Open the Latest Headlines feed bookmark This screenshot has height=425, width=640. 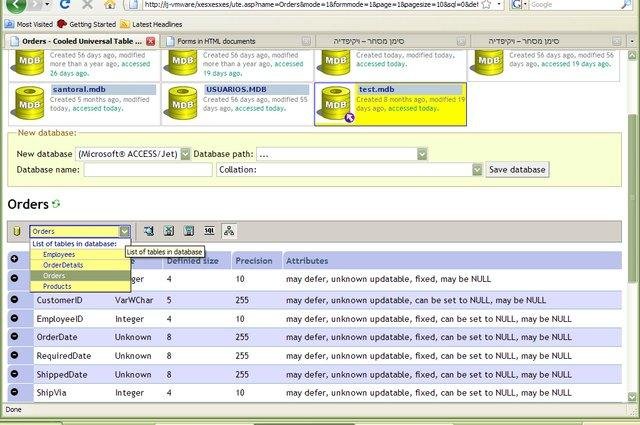(x=151, y=24)
